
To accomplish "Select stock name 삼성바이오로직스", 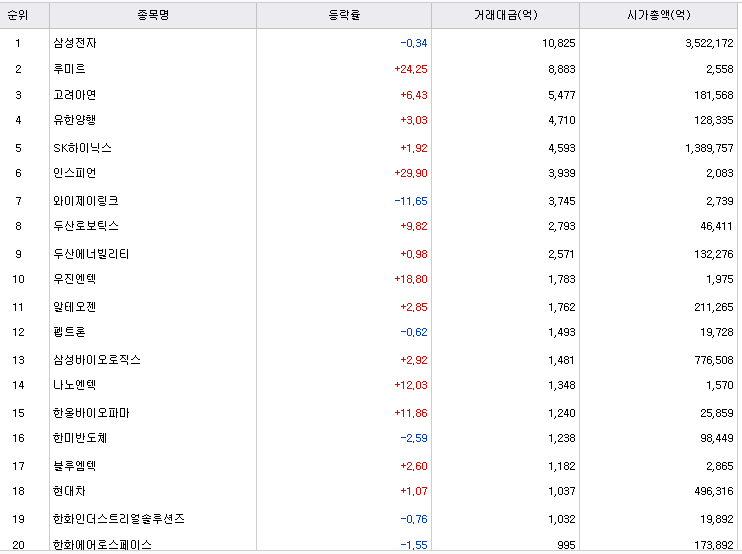I will click(97, 360).
